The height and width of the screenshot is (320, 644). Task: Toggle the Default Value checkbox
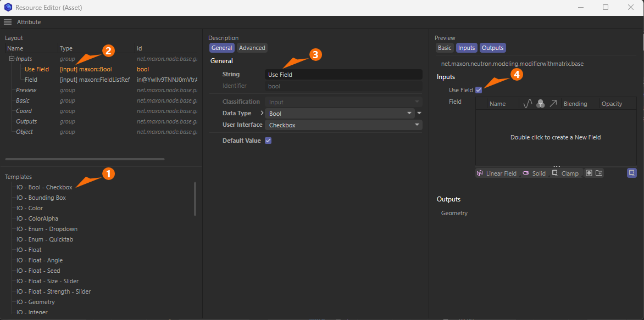[268, 141]
